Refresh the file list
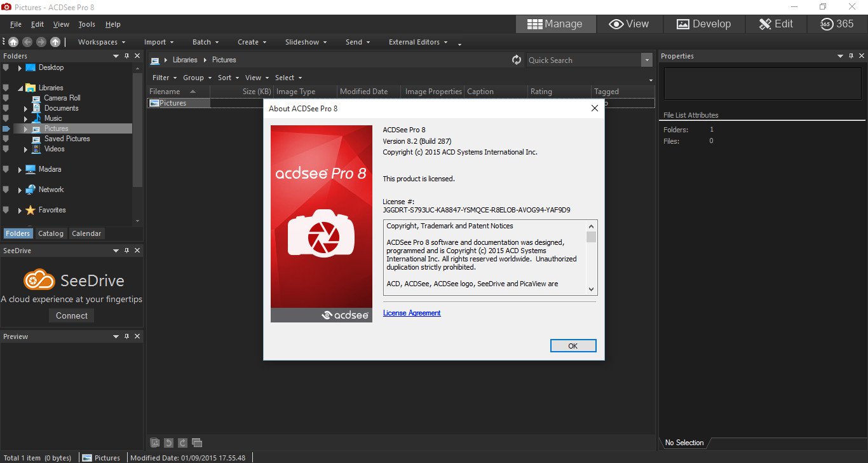The image size is (868, 463). point(517,60)
